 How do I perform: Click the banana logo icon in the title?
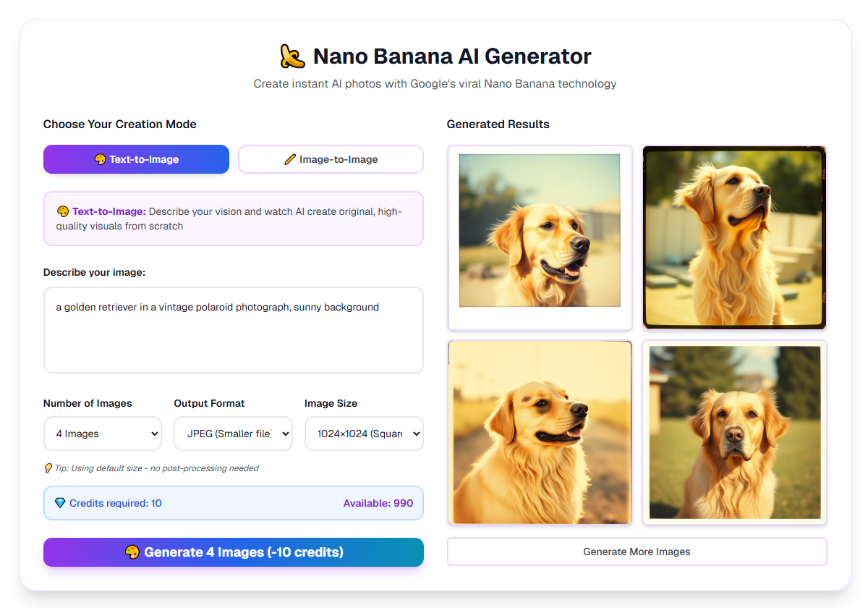pos(292,56)
